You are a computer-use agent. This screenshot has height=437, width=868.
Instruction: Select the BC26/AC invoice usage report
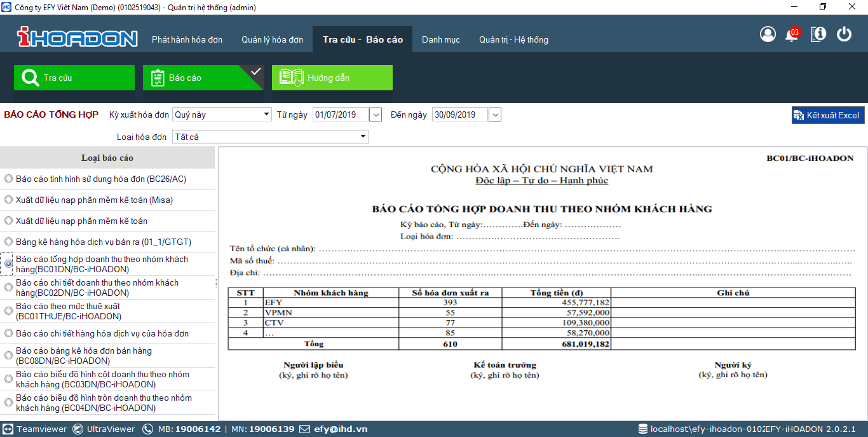(x=9, y=179)
